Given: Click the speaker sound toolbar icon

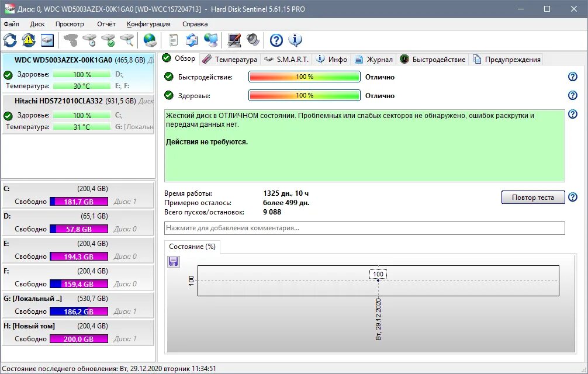Looking at the screenshot, I should coord(253,40).
